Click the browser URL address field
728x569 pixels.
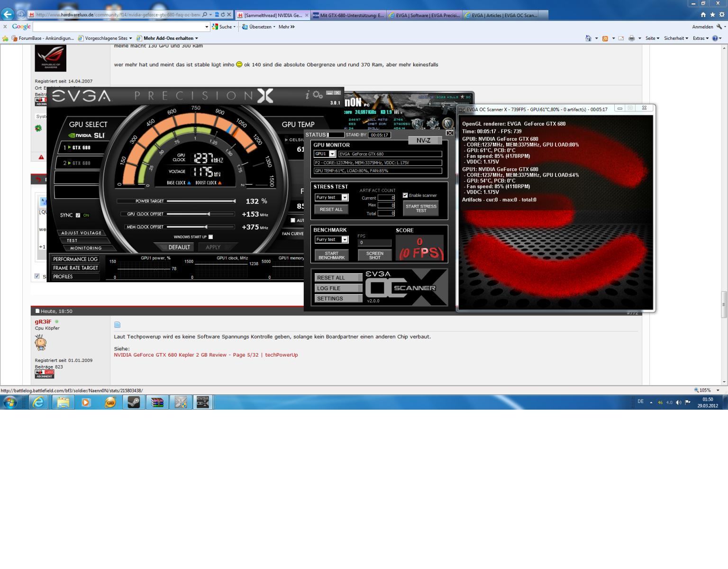(x=118, y=15)
